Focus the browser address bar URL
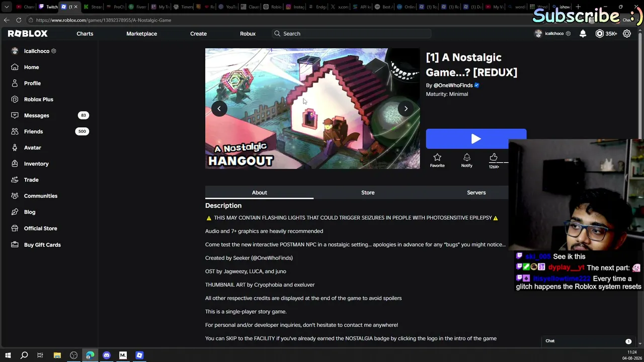This screenshot has height=362, width=644. tap(104, 20)
